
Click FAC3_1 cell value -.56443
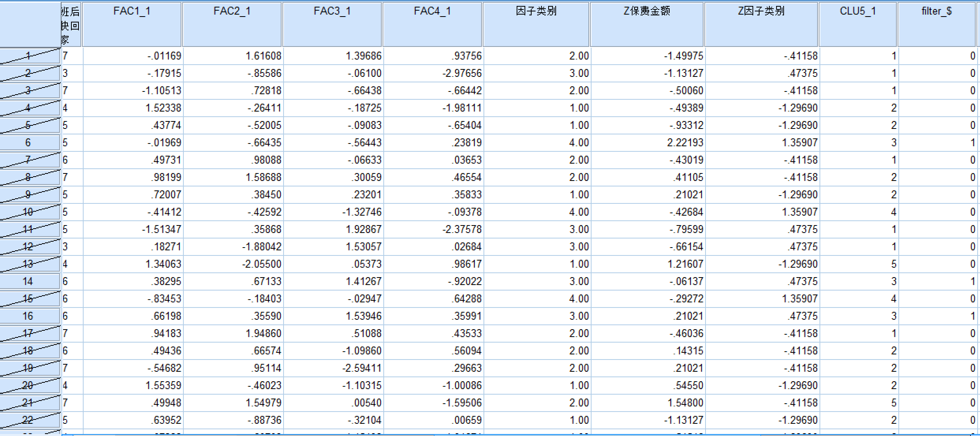coord(332,143)
